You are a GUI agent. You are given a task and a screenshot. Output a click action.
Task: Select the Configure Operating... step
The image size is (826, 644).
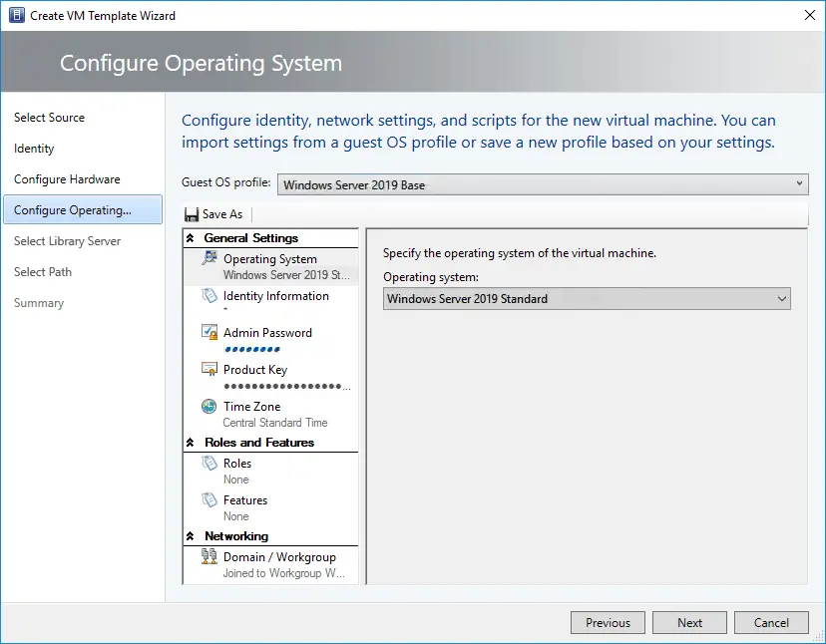point(83,209)
